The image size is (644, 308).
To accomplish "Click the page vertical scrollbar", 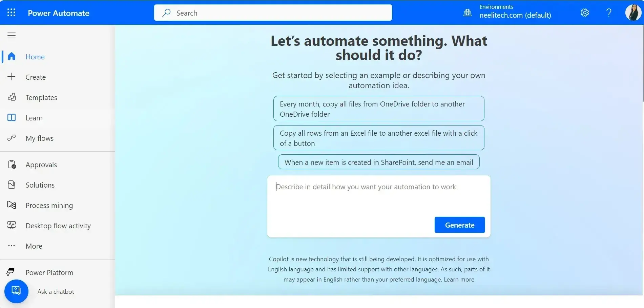I will (x=642, y=63).
